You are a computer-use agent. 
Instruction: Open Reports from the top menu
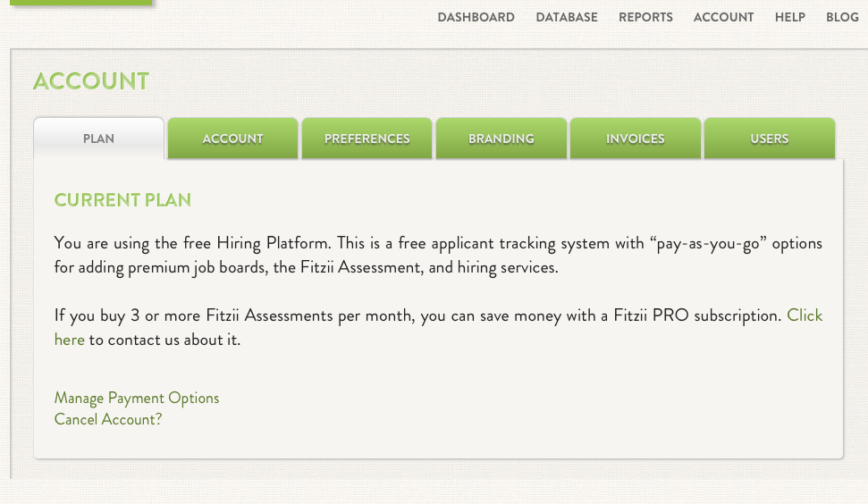645,17
